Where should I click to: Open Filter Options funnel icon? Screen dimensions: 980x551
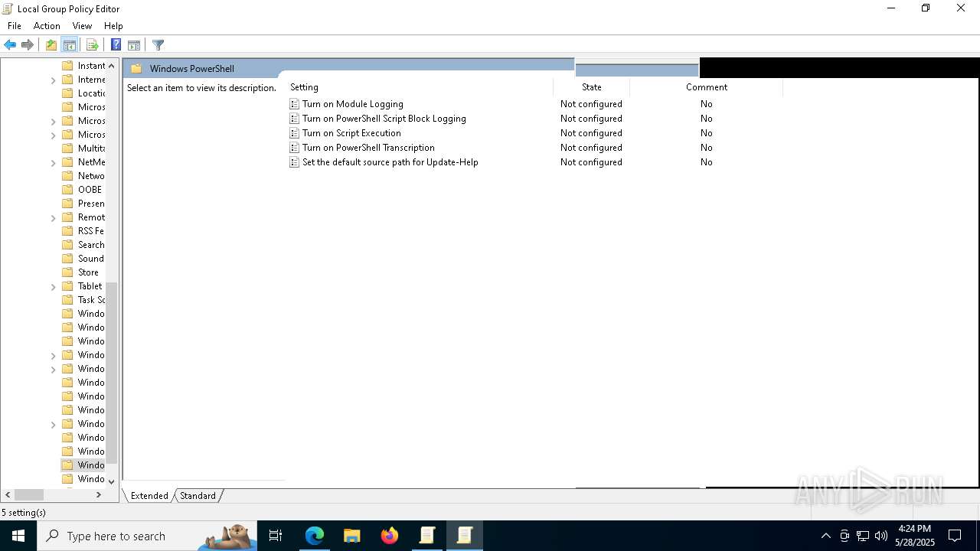coord(158,45)
